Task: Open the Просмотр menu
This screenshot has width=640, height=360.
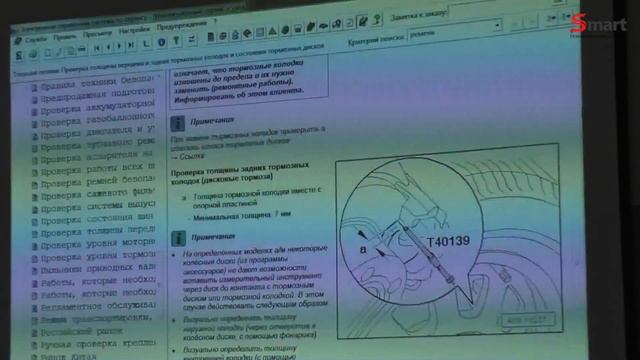Action: (x=97, y=34)
